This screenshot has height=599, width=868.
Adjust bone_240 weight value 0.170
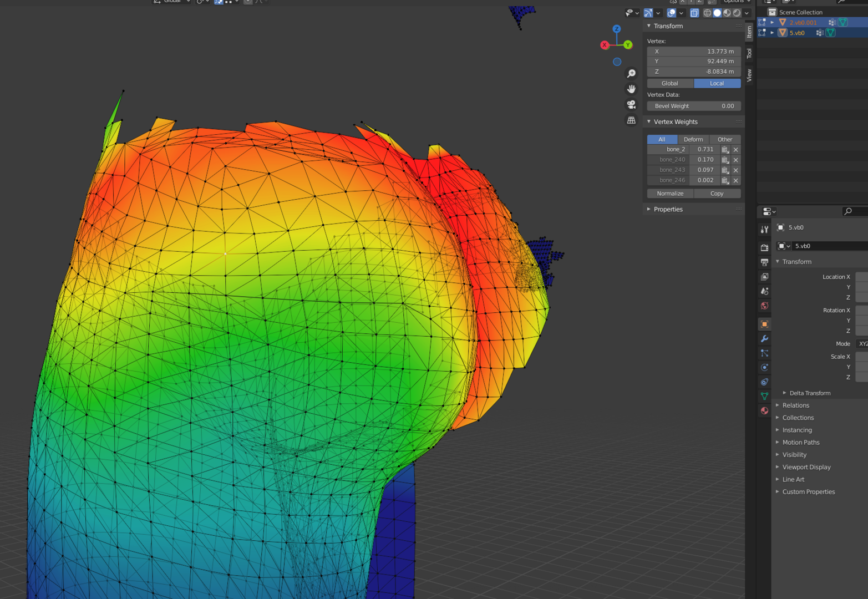tap(705, 160)
